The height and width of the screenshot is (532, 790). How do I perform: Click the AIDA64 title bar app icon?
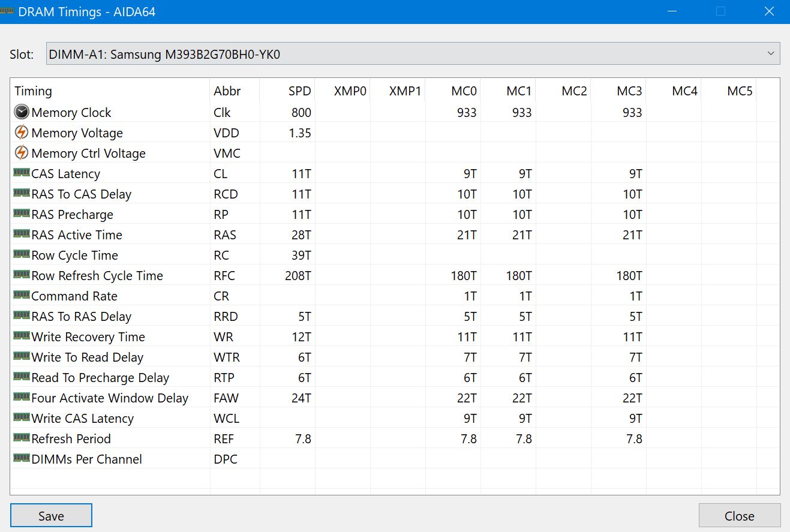click(x=7, y=11)
